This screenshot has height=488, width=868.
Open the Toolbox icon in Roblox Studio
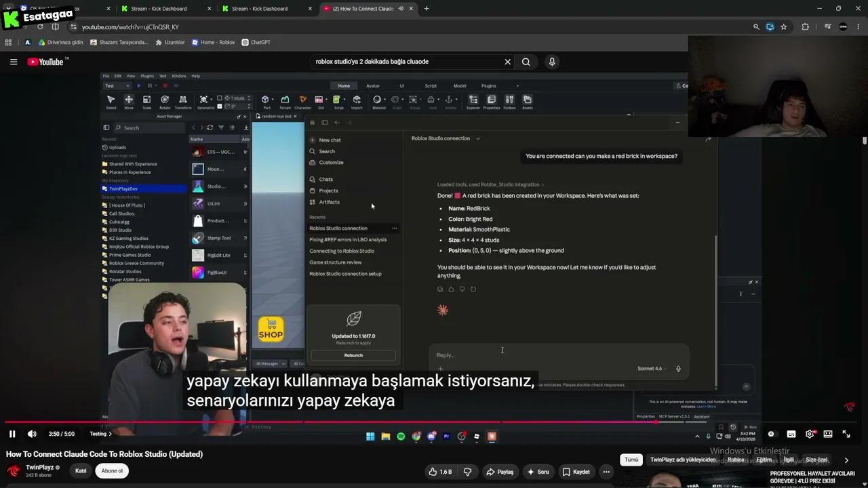pyautogui.click(x=509, y=102)
